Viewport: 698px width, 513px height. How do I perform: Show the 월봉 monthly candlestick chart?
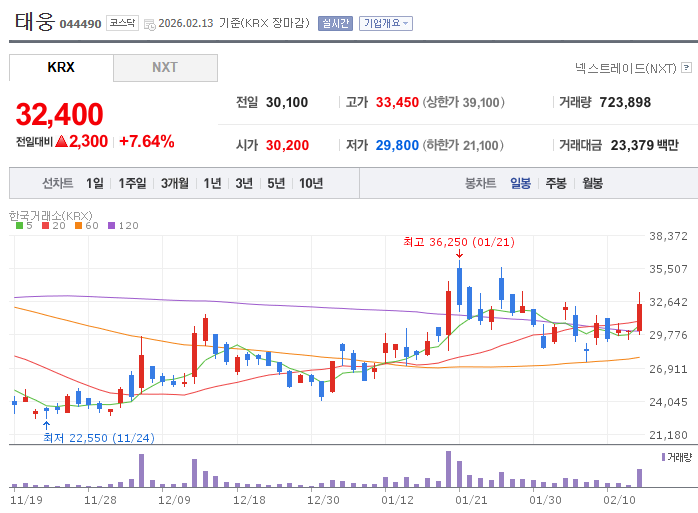592,183
